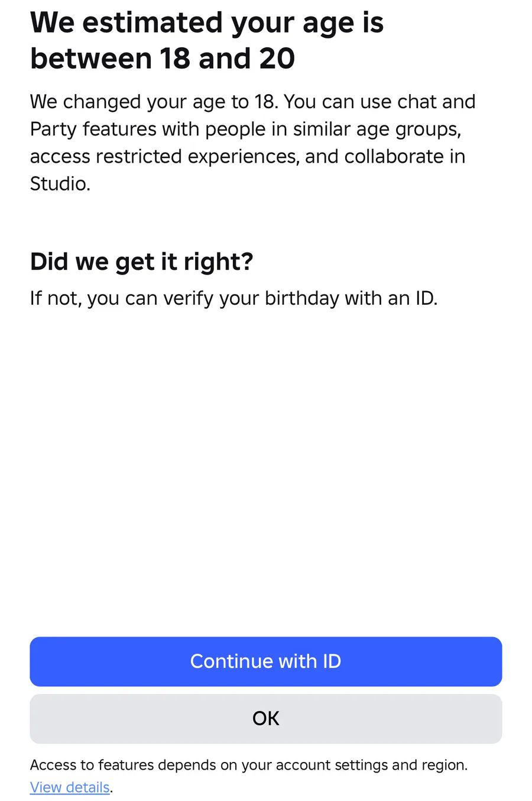Click the estimated age heading
Viewport: 532px width, 801px height.
(207, 40)
